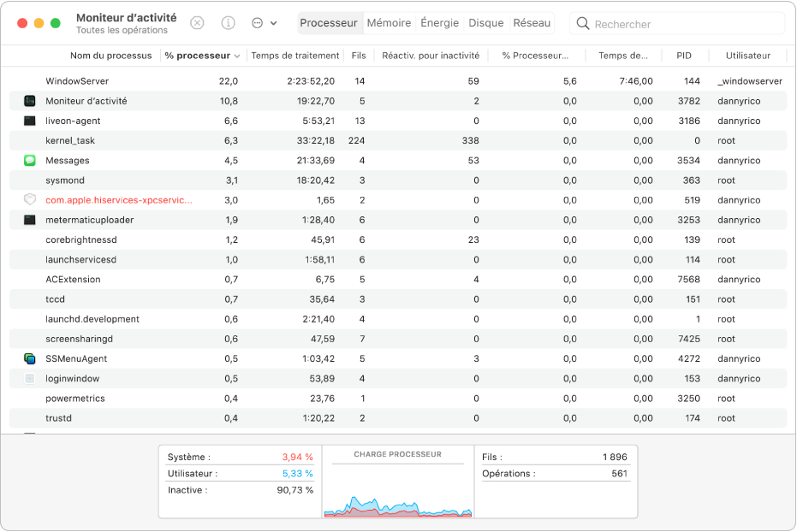Click the SSMenuAgent process name

(76, 358)
